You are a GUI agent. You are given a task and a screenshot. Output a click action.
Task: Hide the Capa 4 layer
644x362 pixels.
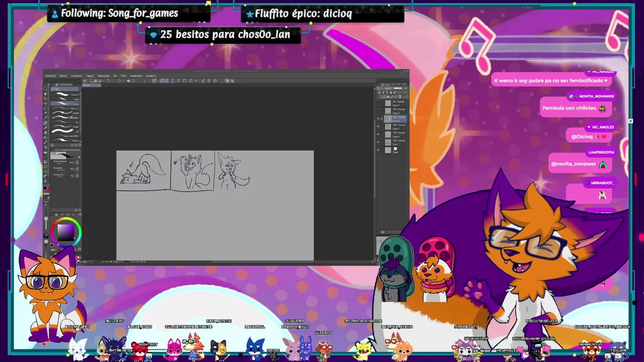[x=378, y=134]
